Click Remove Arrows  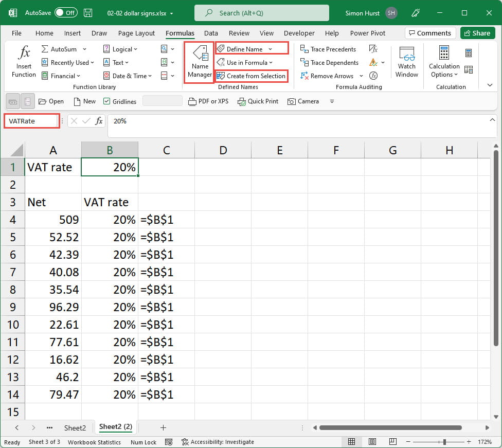327,76
